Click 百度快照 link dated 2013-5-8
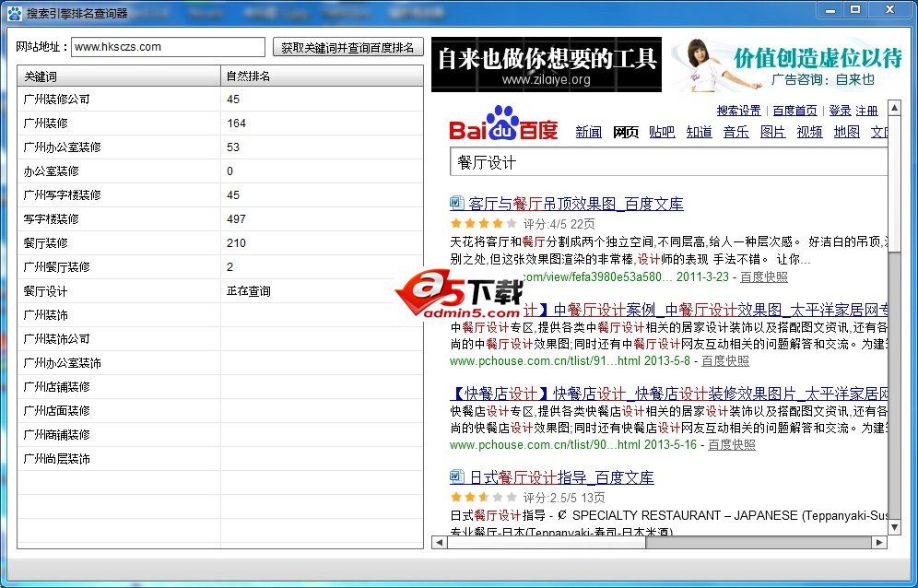The image size is (918, 588). [725, 360]
